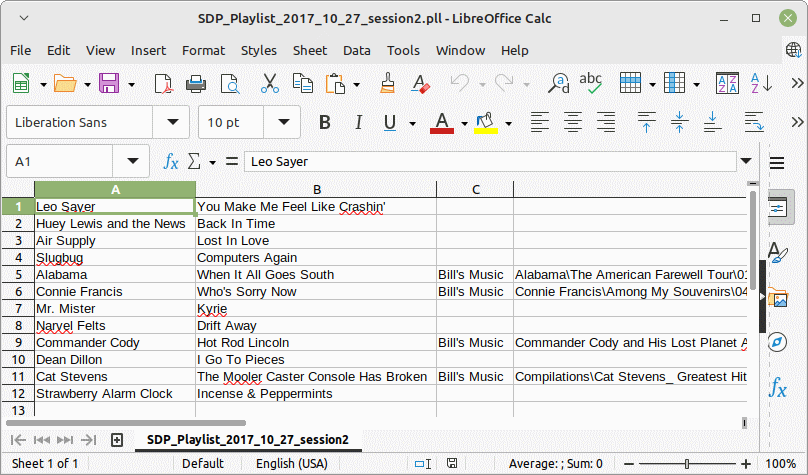Open Find & Replace
Screen dimensions: 808x475
point(559,83)
